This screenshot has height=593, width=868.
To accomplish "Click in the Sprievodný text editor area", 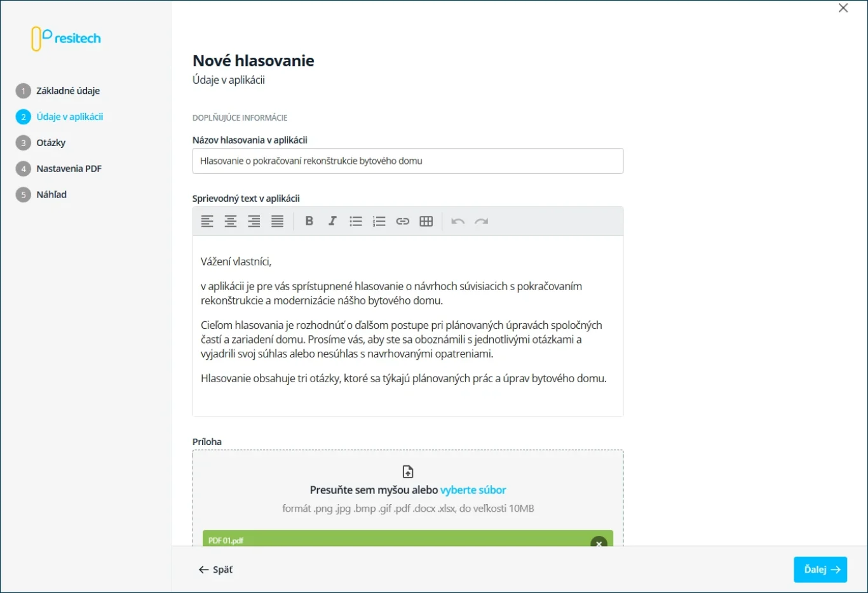I will point(408,326).
